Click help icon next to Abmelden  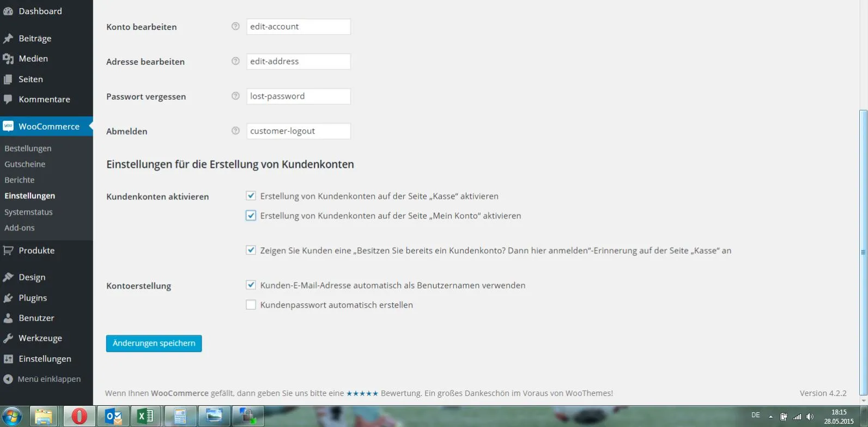coord(235,131)
